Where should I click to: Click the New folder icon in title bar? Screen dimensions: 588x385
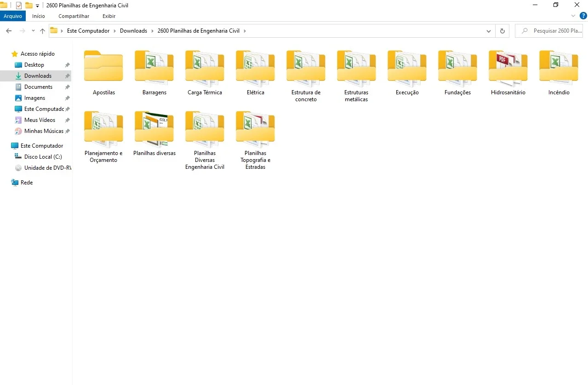[x=29, y=6]
